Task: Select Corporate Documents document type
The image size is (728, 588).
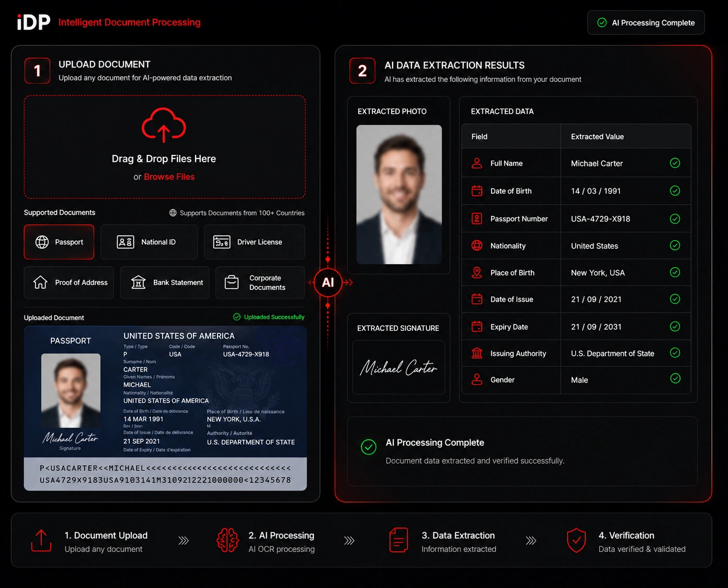Action: pyautogui.click(x=260, y=283)
